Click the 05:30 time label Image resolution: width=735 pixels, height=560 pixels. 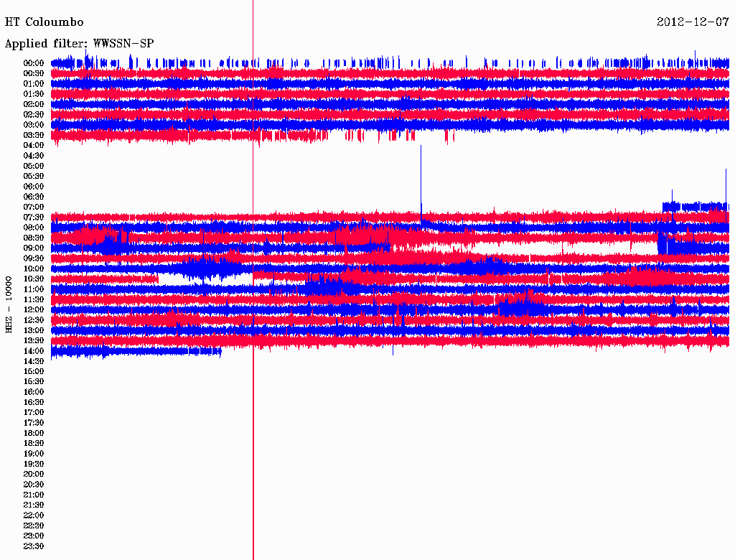pos(34,176)
